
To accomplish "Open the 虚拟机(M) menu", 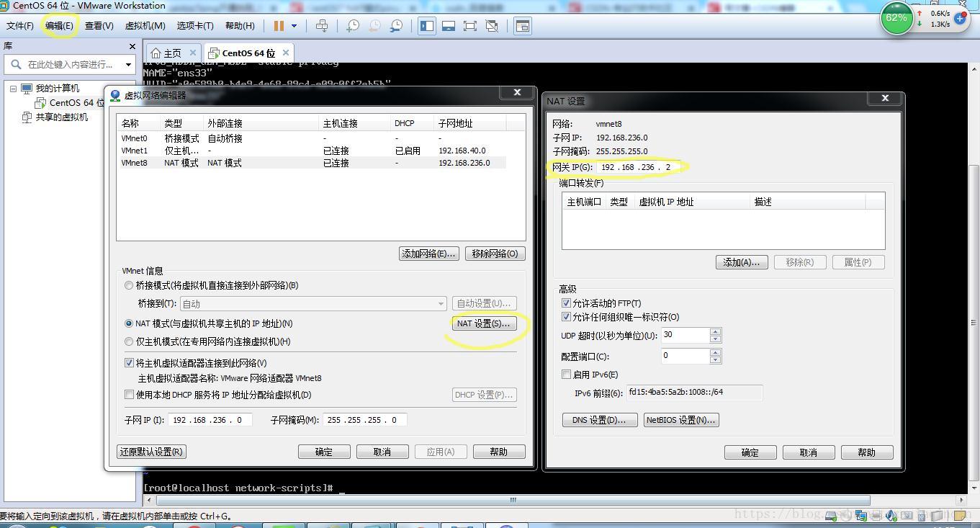I will [x=145, y=26].
